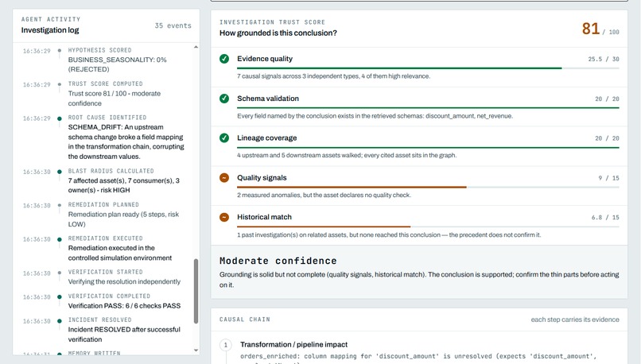
Task: Click the scroll down arrow of Investigation log
Action: click(196, 350)
